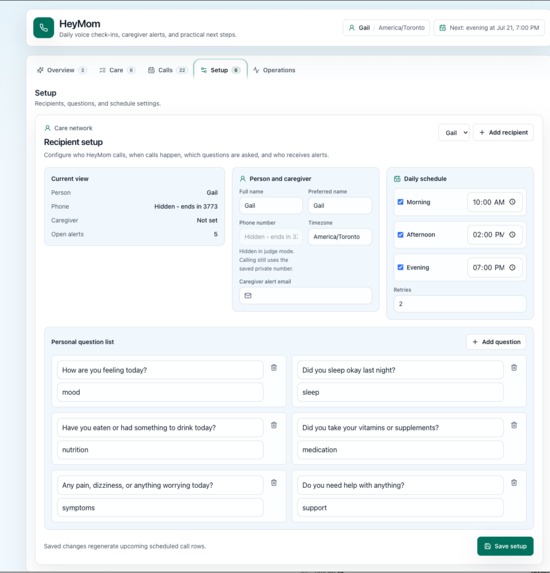Uncheck the Evening call checkbox
550x573 pixels.
pyautogui.click(x=401, y=267)
